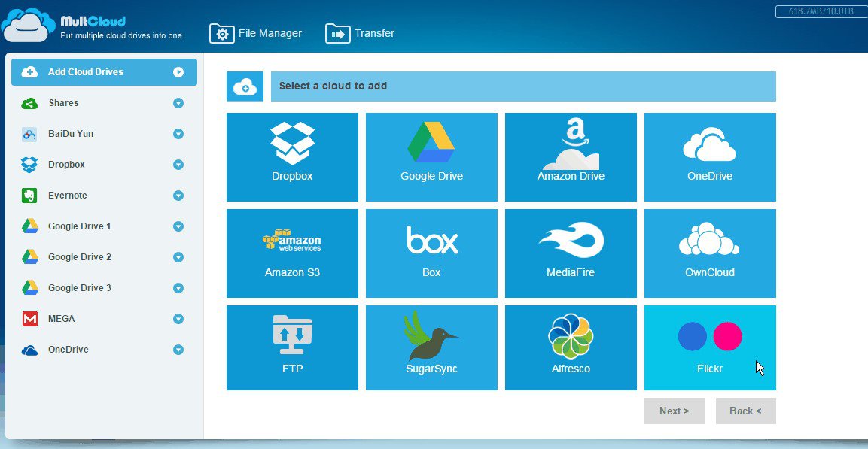This screenshot has width=868, height=449.
Task: Click the Back < button
Action: pos(745,411)
